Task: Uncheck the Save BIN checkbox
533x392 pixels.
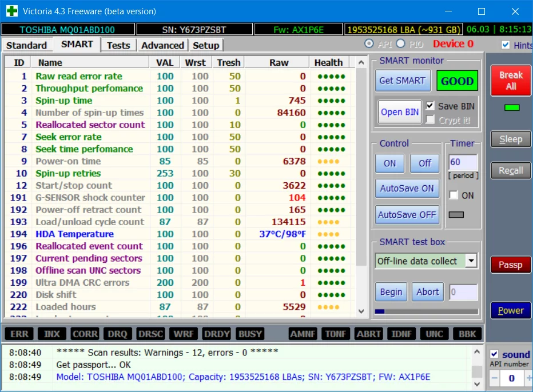Action: pyautogui.click(x=430, y=106)
